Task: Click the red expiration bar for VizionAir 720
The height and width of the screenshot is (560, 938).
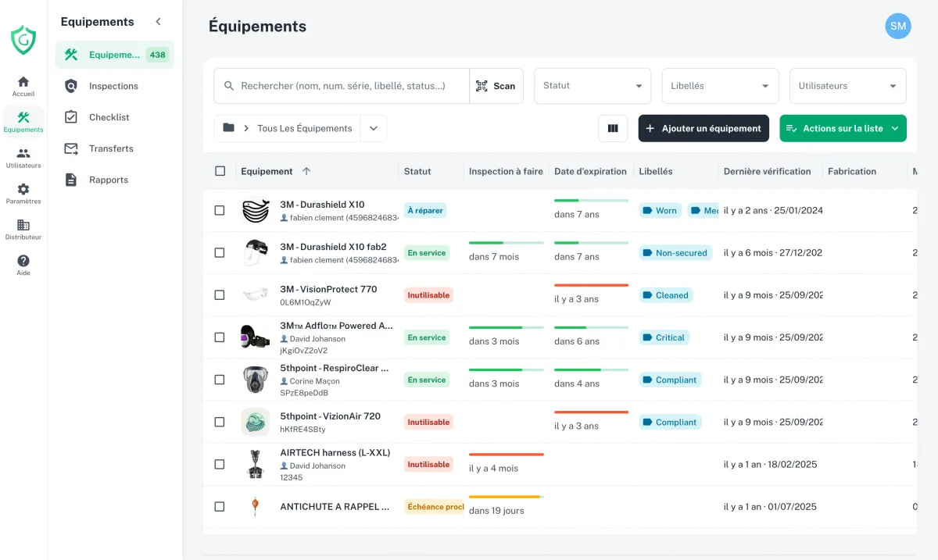Action: (x=591, y=412)
